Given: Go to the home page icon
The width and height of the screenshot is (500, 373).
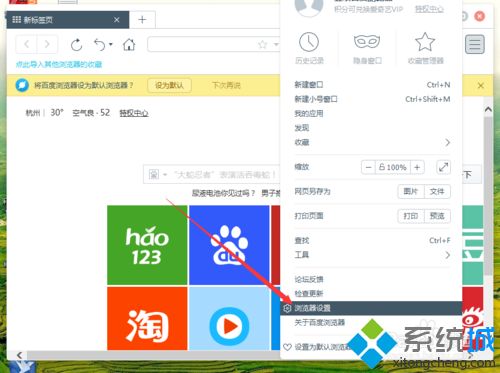Looking at the screenshot, I should tap(129, 44).
